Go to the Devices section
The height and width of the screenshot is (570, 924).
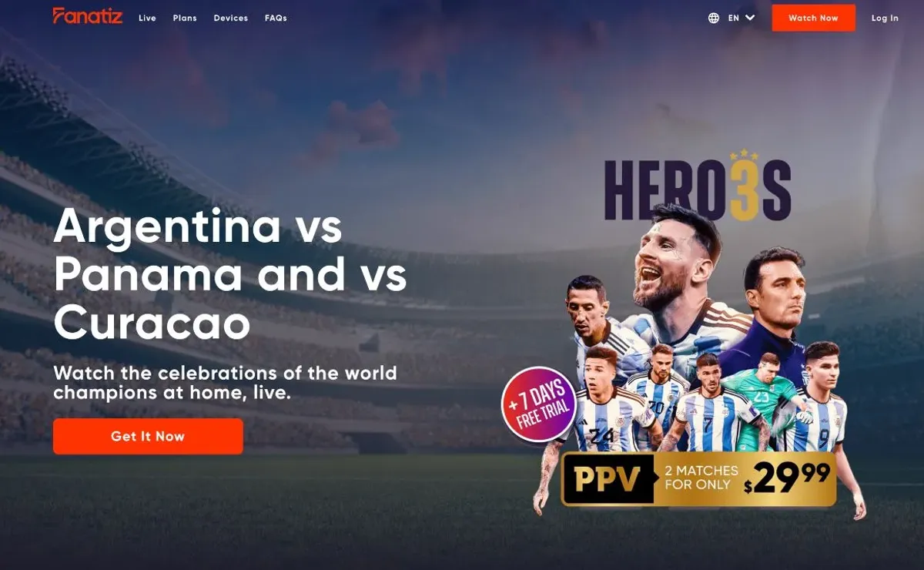pyautogui.click(x=231, y=18)
